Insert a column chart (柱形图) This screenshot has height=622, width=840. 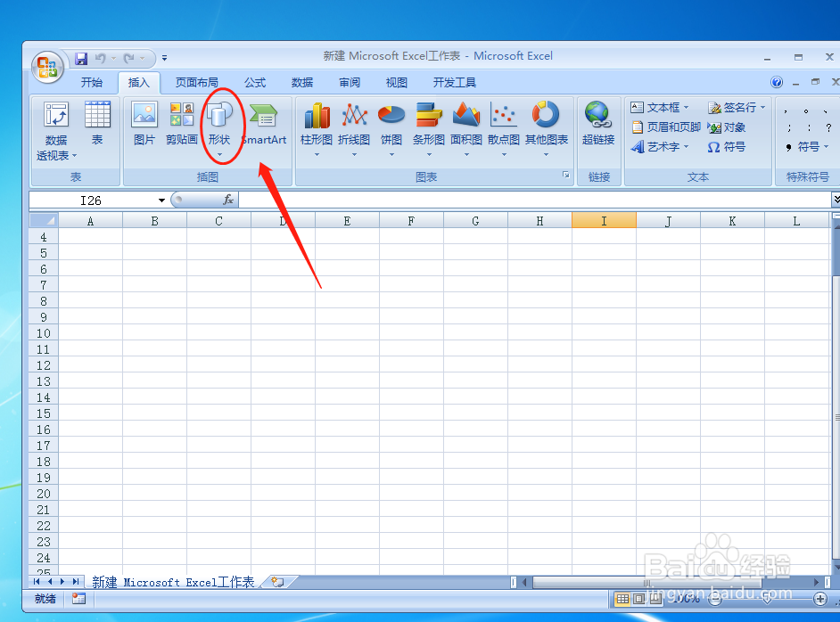tap(317, 128)
